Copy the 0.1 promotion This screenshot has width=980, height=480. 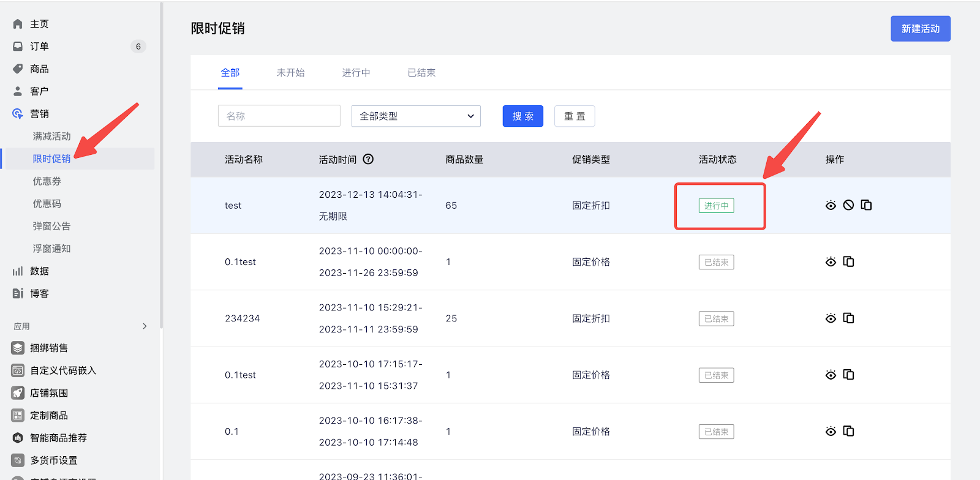848,431
